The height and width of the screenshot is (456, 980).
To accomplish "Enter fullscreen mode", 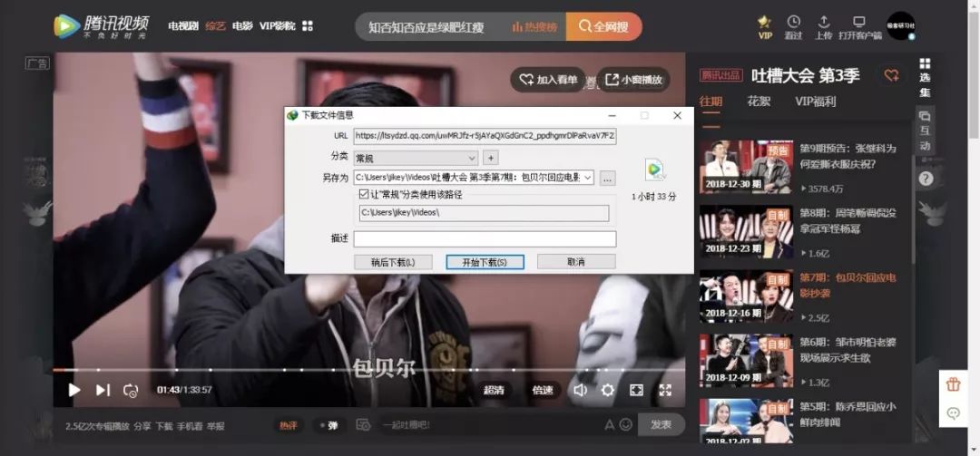I will pos(665,391).
